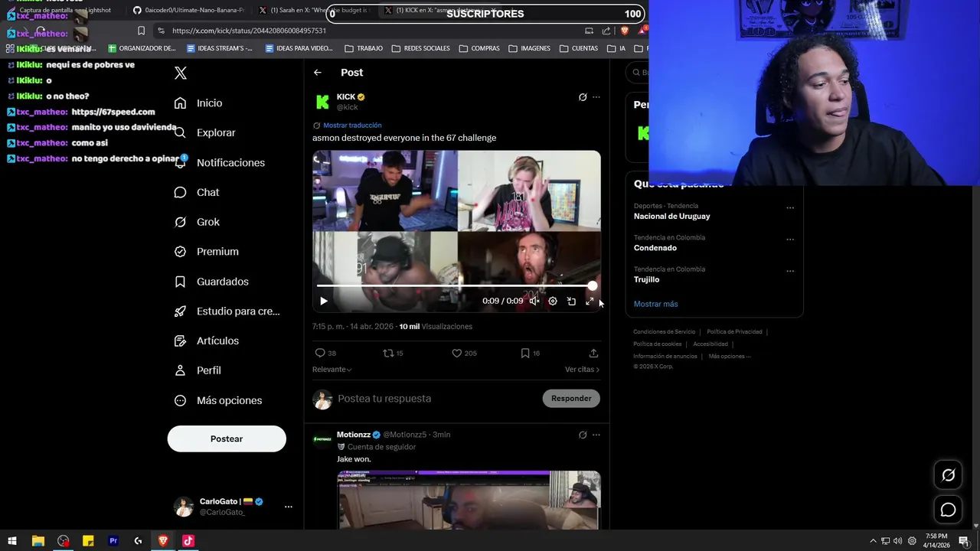980x551 pixels.
Task: Open Motionzz profile name
Action: pos(354,435)
